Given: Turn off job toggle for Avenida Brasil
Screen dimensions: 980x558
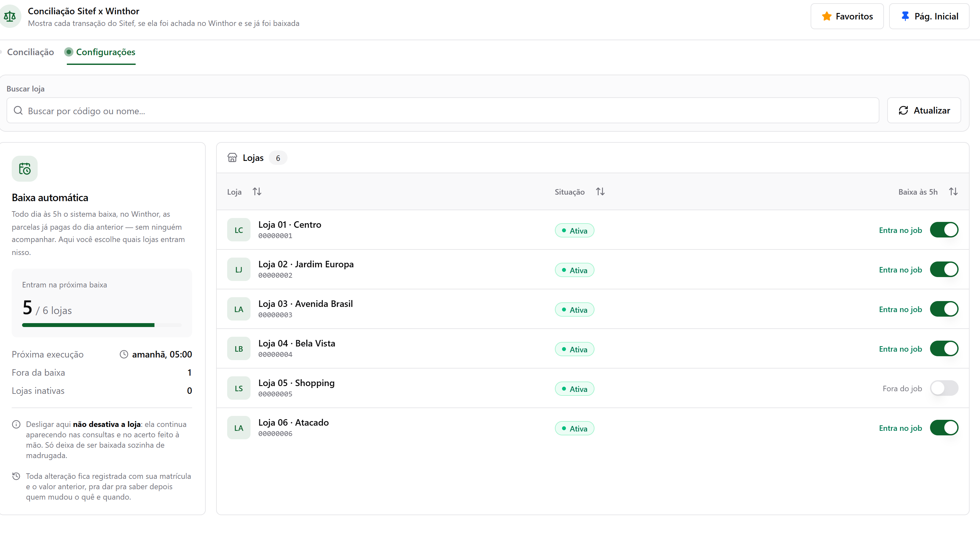Looking at the screenshot, I should [x=944, y=309].
